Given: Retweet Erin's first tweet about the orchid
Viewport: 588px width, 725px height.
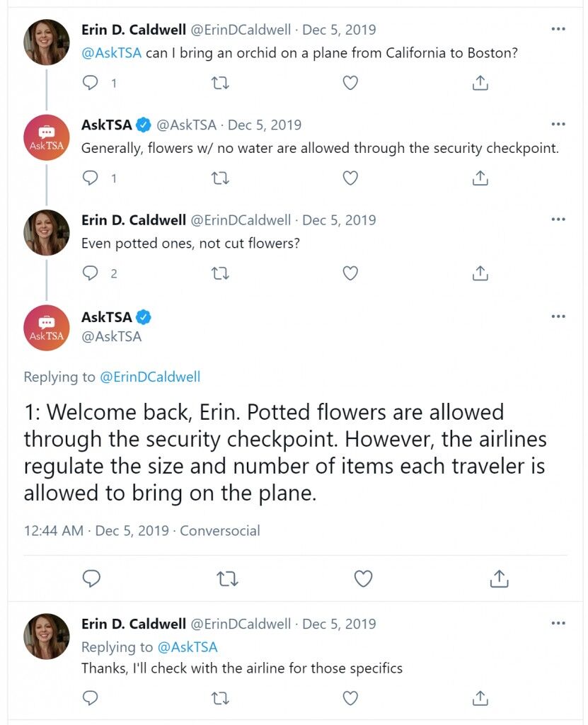Looking at the screenshot, I should 220,84.
